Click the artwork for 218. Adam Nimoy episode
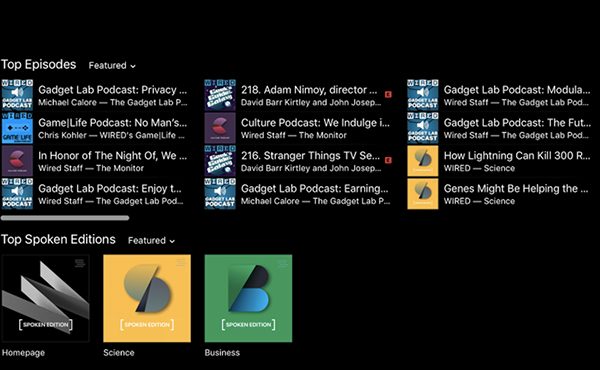The height and width of the screenshot is (370, 600). click(220, 95)
